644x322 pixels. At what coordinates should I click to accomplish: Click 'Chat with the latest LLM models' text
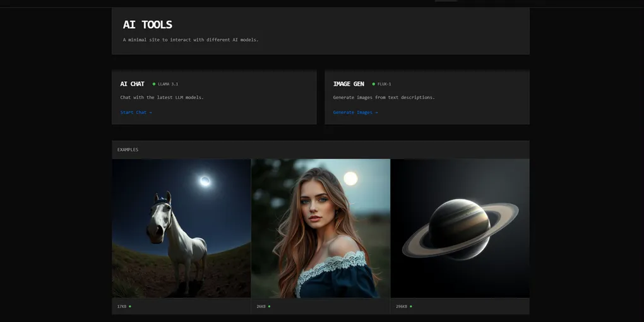tap(162, 98)
